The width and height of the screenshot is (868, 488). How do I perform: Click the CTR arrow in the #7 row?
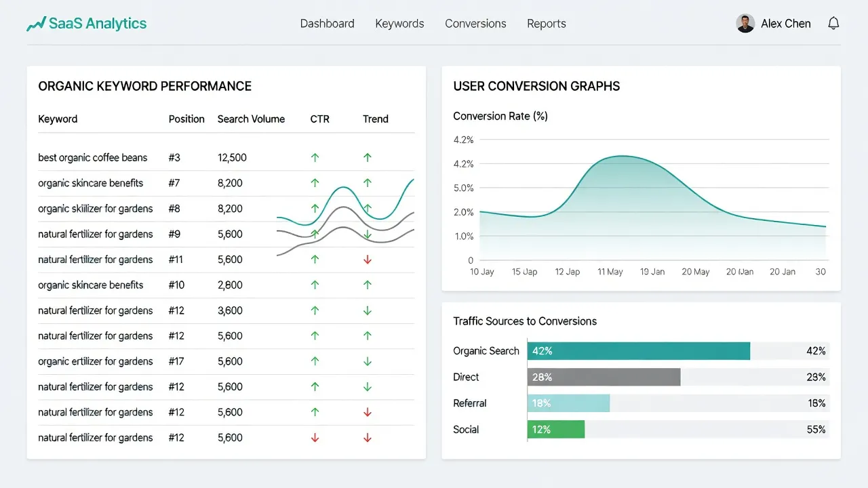(315, 183)
